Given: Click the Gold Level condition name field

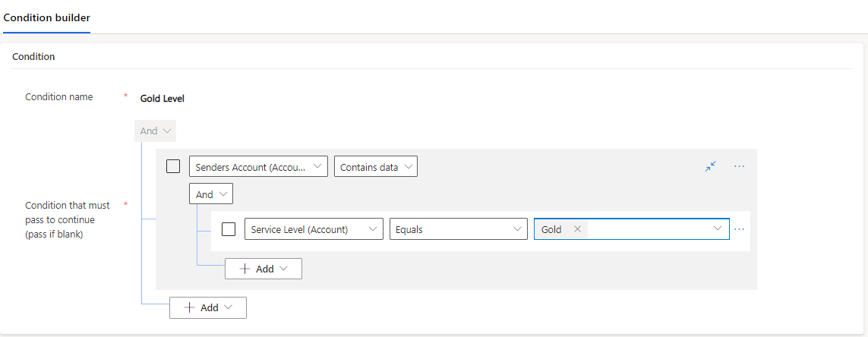Looking at the screenshot, I should 163,99.
